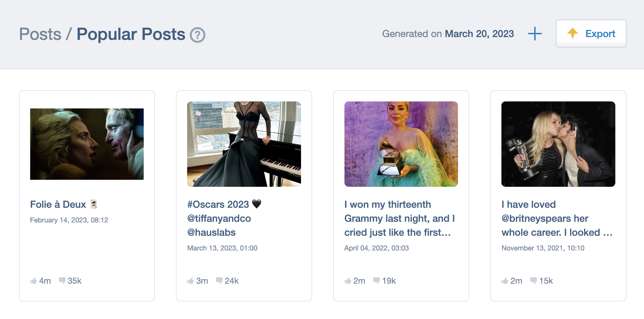Open the piano black dress photo thumbnail
Screen dimensions: 644x319
click(x=244, y=144)
